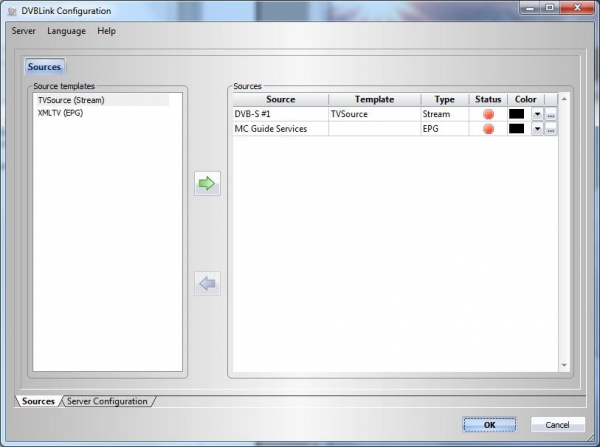This screenshot has width=600, height=447.
Task: Click the EPG type cell
Action: (x=445, y=129)
